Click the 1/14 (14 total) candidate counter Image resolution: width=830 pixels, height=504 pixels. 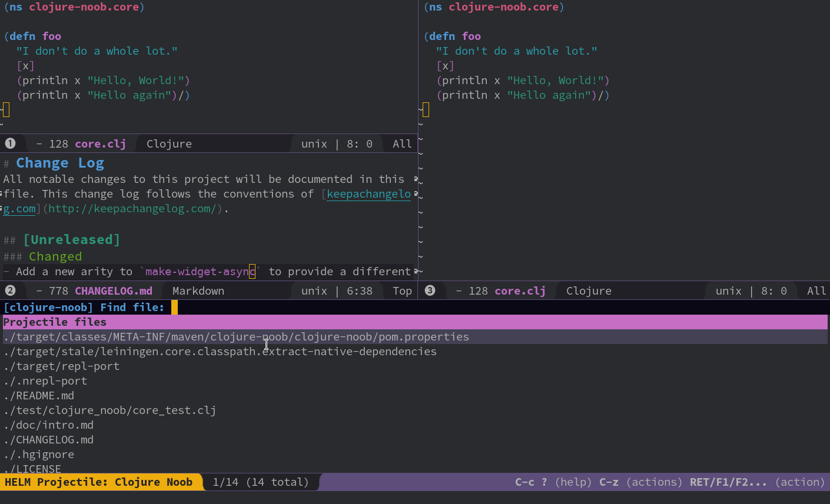tap(260, 482)
